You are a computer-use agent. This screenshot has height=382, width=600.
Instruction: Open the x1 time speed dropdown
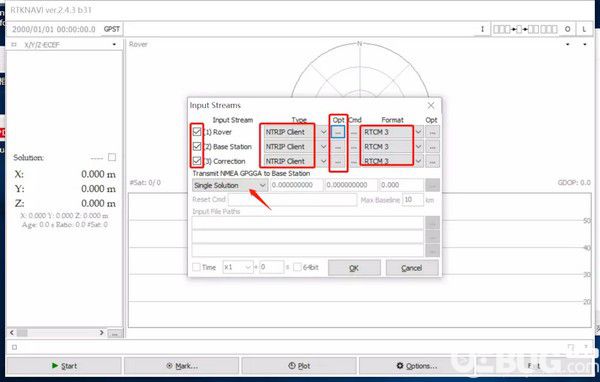pos(238,267)
